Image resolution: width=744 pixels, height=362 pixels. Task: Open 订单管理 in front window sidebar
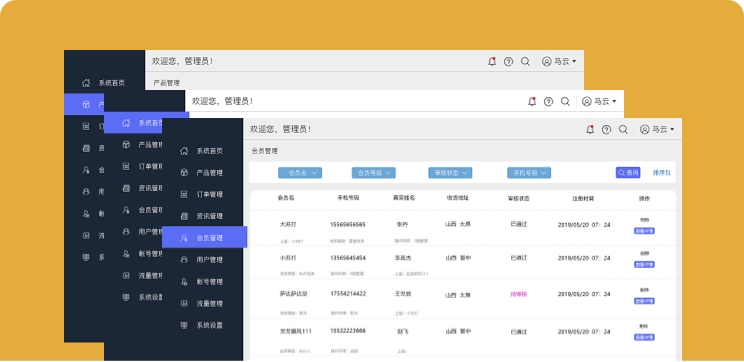pyautogui.click(x=210, y=195)
